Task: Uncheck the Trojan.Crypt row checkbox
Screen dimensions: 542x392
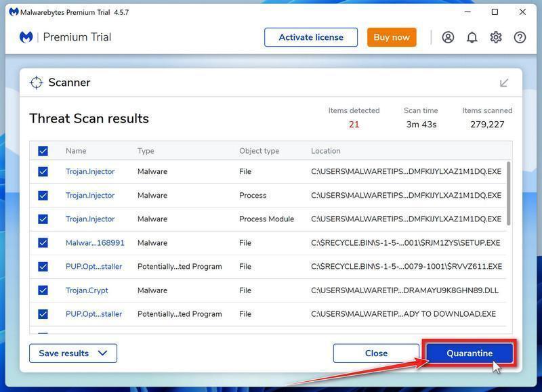Action: pyautogui.click(x=43, y=290)
